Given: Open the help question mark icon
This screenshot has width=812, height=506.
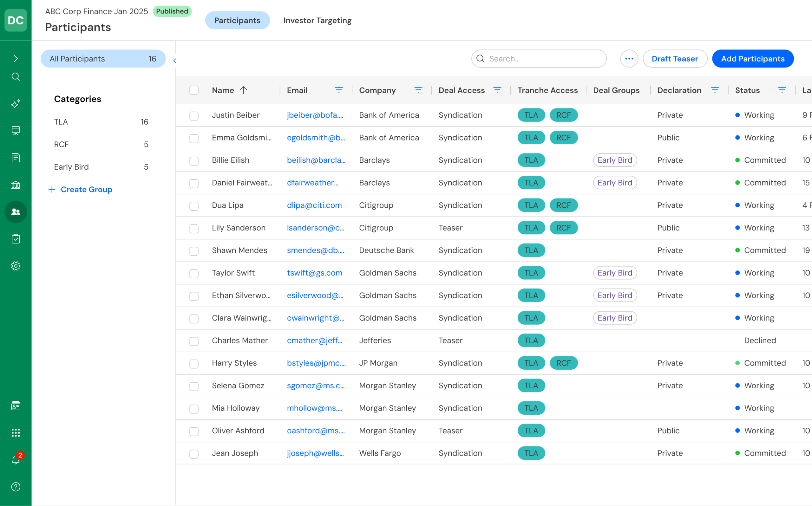Looking at the screenshot, I should click(16, 487).
